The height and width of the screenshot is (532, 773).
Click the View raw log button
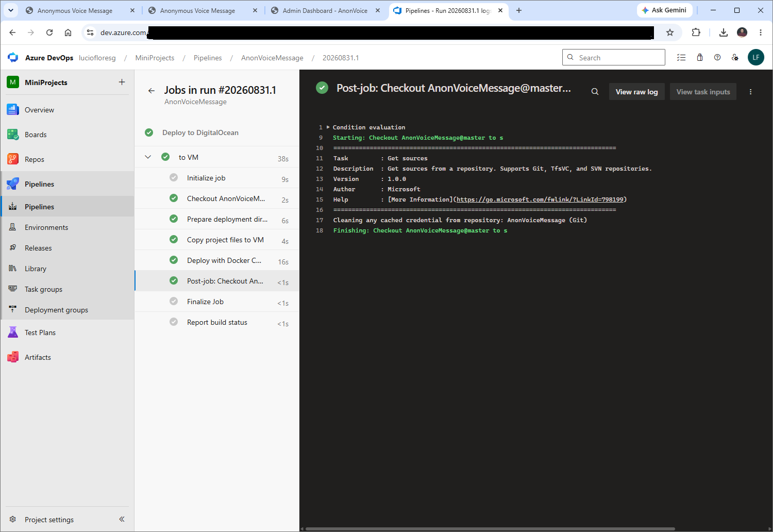637,92
